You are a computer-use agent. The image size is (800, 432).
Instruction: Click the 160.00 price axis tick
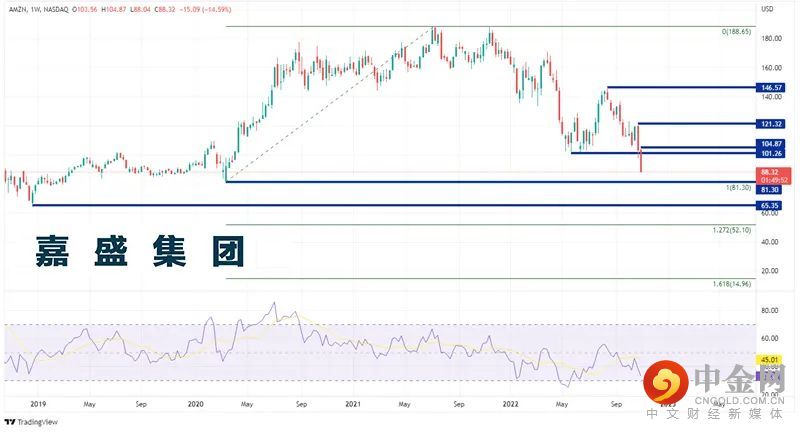[771, 68]
